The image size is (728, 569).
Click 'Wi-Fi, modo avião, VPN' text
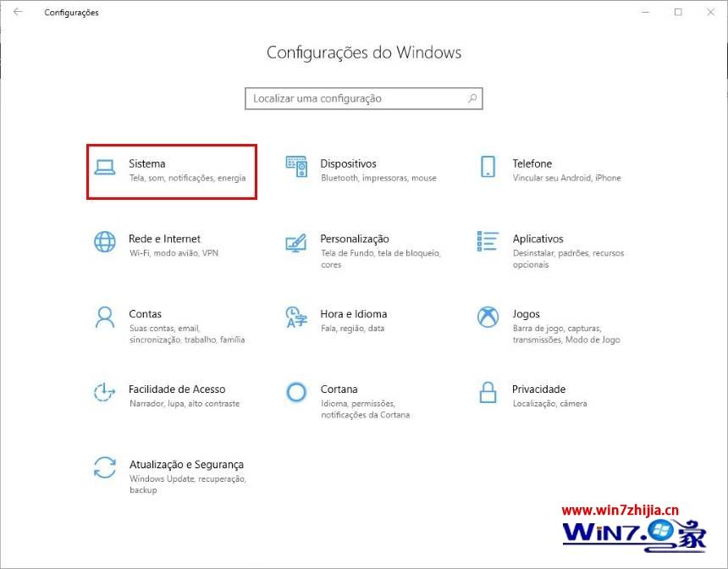(x=174, y=253)
